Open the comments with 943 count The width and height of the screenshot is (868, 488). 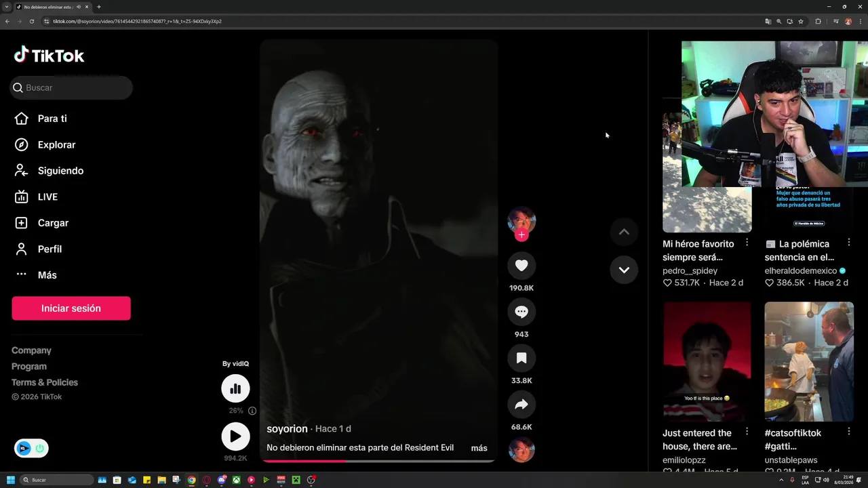coord(521,312)
